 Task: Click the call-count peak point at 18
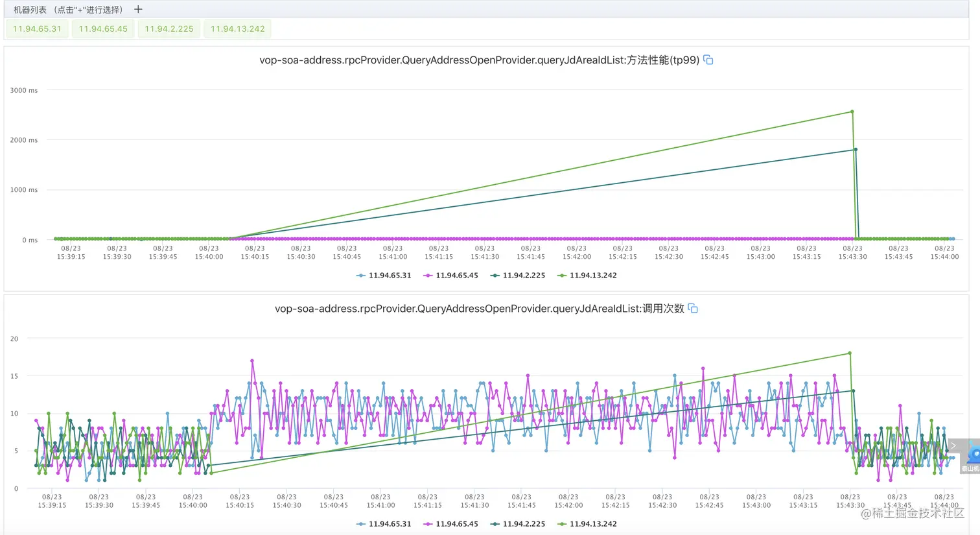[850, 353]
